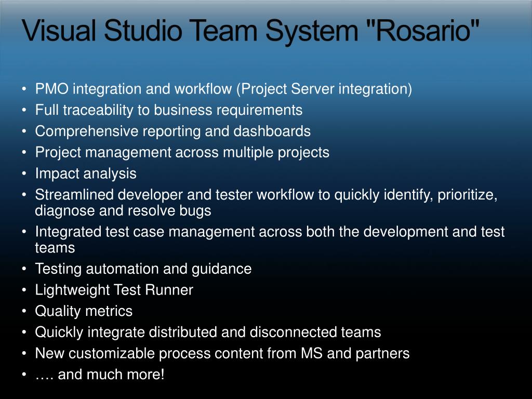
Task: Click the bullet about PMO integration and workflow
Action: pos(223,89)
